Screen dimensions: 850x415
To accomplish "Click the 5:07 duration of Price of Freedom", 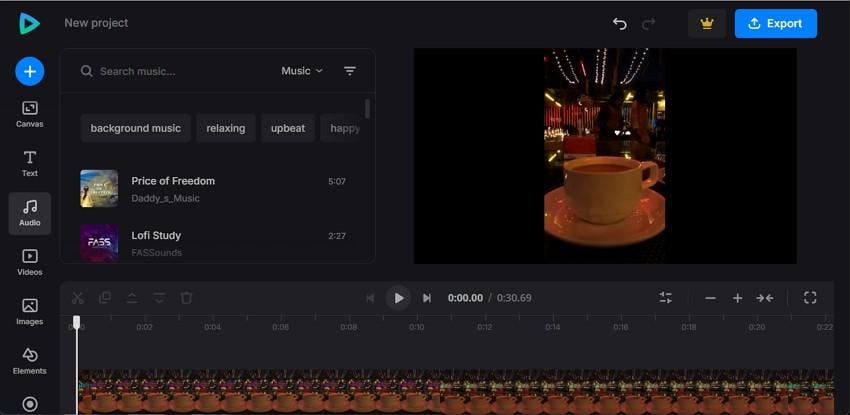I will (337, 181).
